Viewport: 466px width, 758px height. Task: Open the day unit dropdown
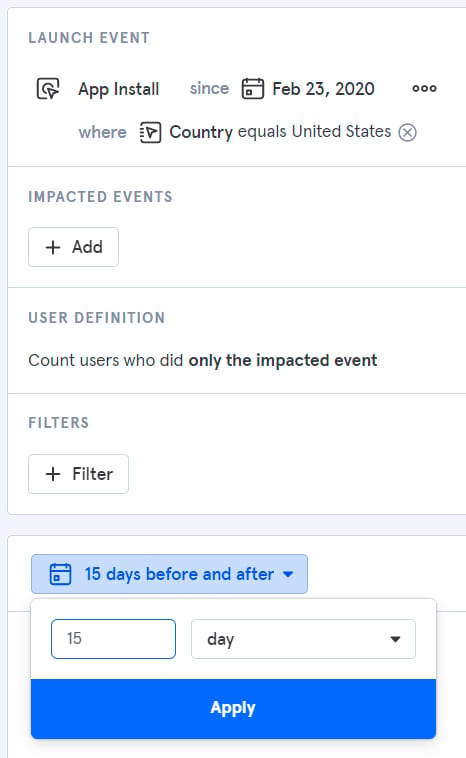[303, 639]
